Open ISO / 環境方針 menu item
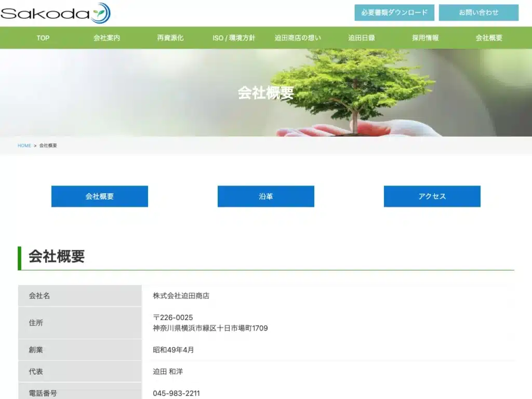This screenshot has height=399, width=532. point(234,37)
